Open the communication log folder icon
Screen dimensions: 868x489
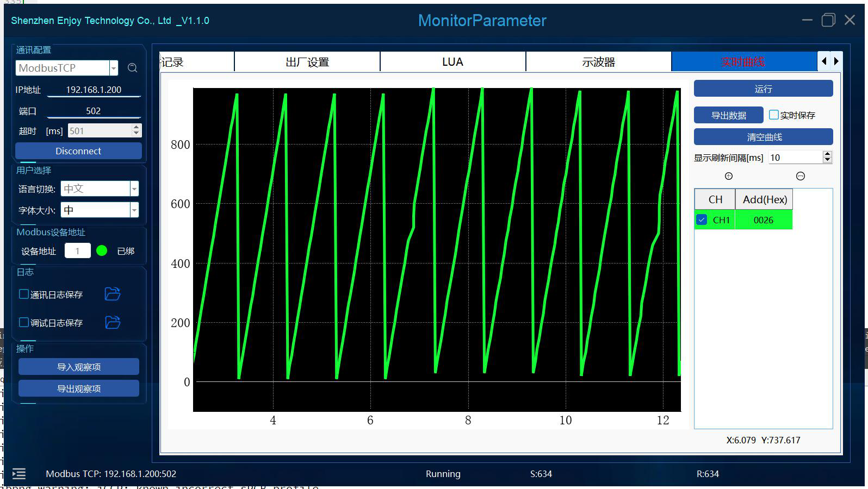(x=113, y=294)
